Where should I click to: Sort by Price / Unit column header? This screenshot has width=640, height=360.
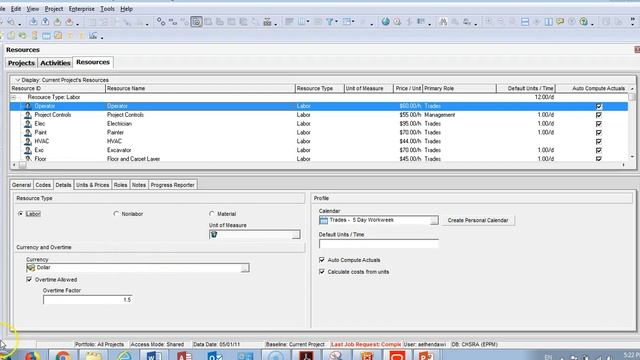click(x=408, y=89)
